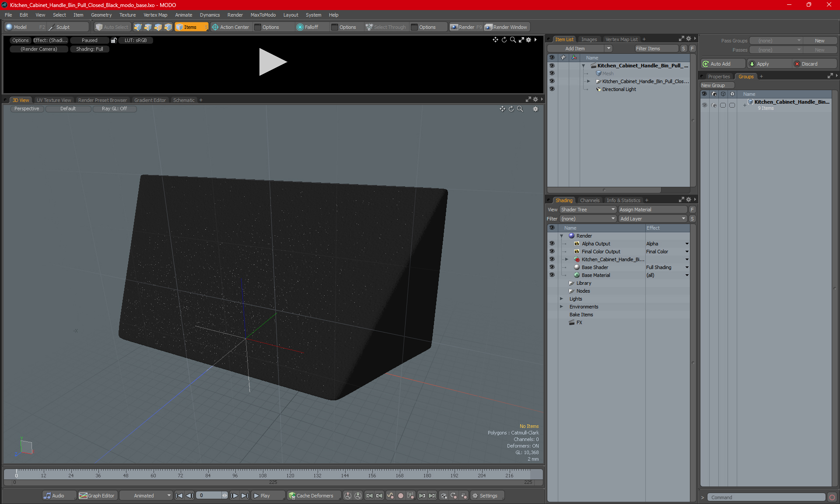The width and height of the screenshot is (840, 504).
Task: Switch to the Properties tab
Action: click(x=719, y=77)
